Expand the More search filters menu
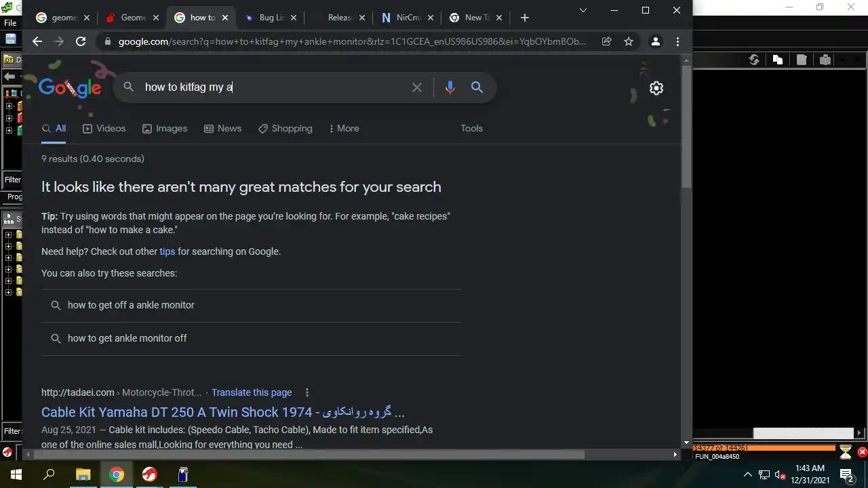 tap(344, 128)
